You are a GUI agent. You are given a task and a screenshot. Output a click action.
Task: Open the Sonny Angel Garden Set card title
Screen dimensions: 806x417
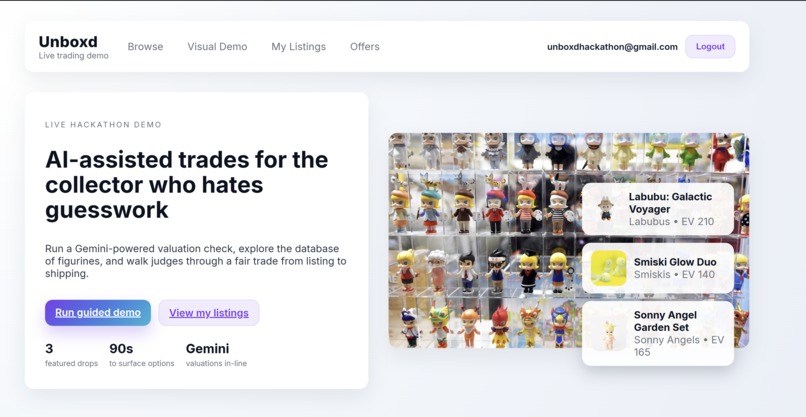click(x=665, y=321)
